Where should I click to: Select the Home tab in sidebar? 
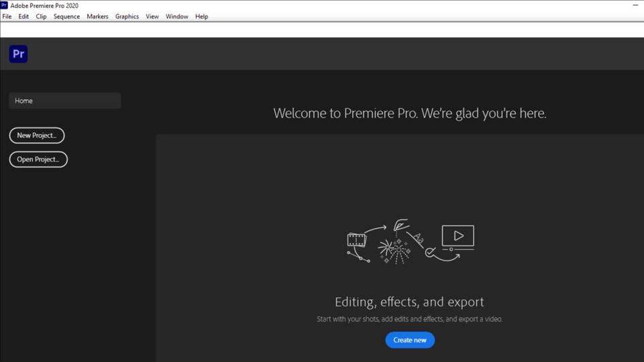pyautogui.click(x=65, y=101)
